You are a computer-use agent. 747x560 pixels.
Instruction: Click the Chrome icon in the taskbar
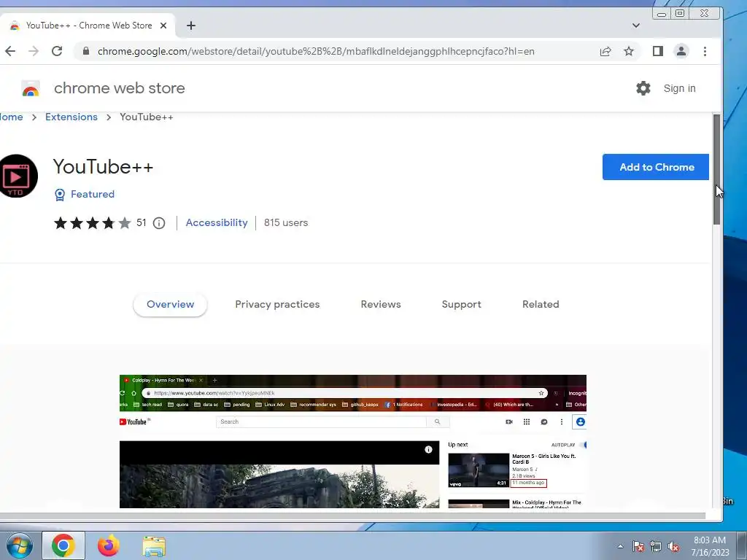(x=63, y=545)
